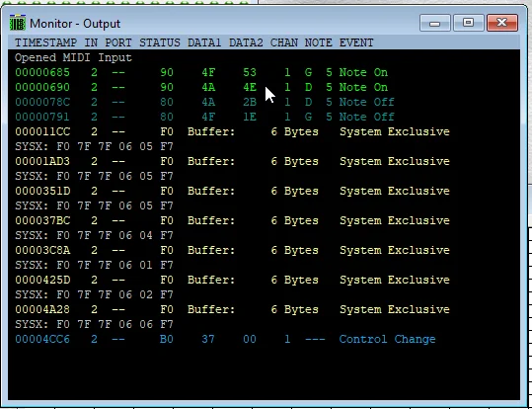Select timestamp 000037BC System Exclusive row

232,221
